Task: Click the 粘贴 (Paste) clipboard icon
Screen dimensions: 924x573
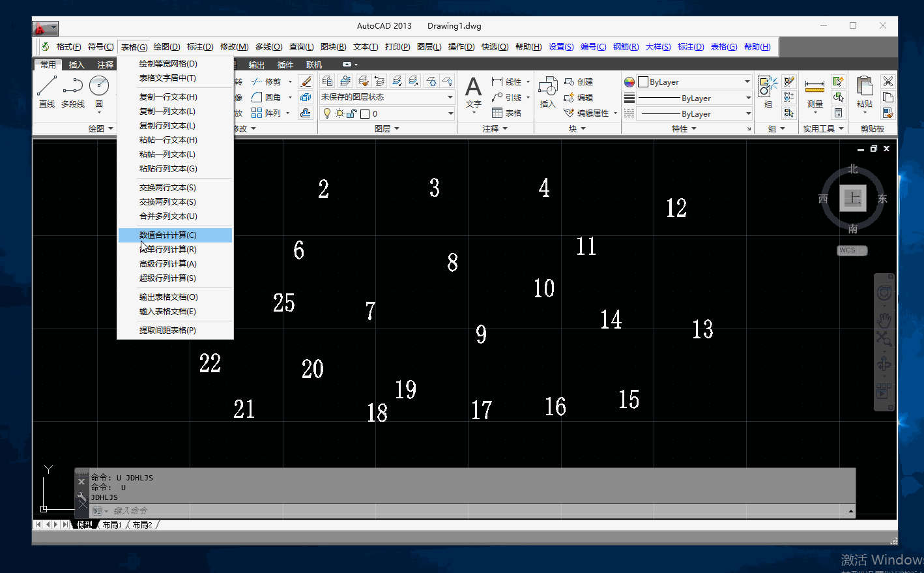Action: (865, 91)
